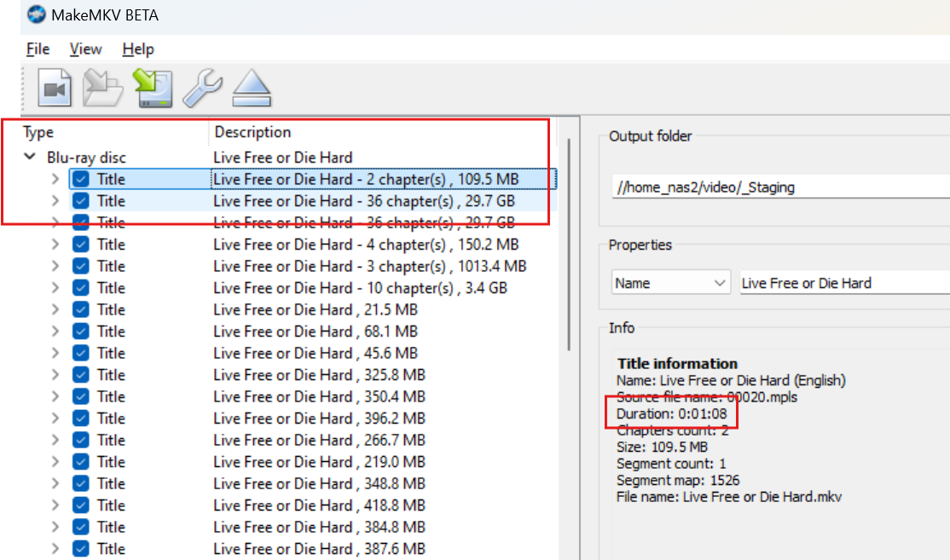This screenshot has width=950, height=560.
Task: Click the folder with arrow toolbar icon
Action: click(103, 89)
